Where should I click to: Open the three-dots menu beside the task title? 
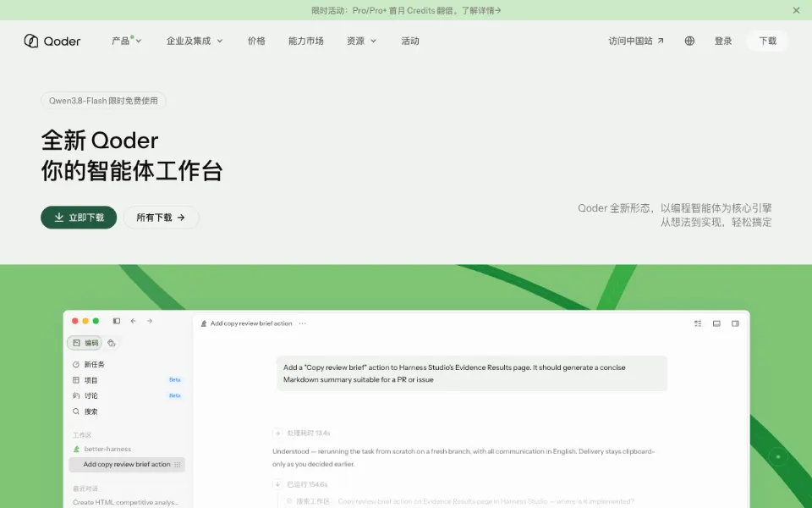pyautogui.click(x=303, y=323)
